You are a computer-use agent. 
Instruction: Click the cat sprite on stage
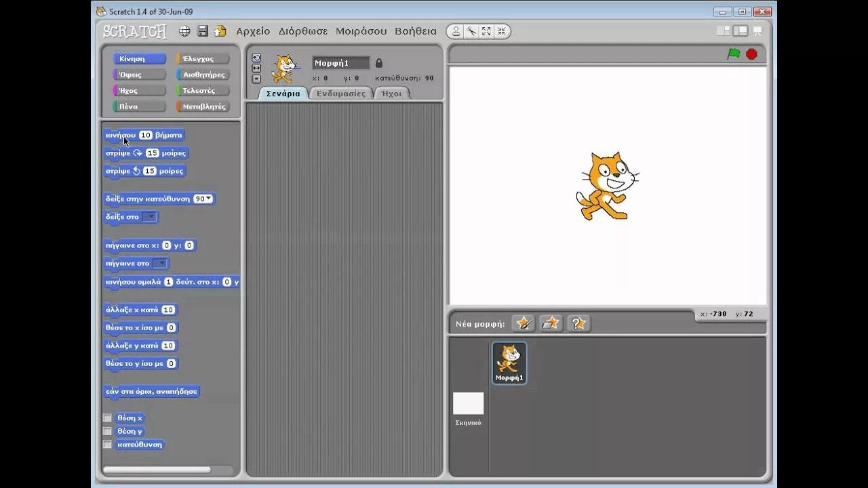(608, 186)
